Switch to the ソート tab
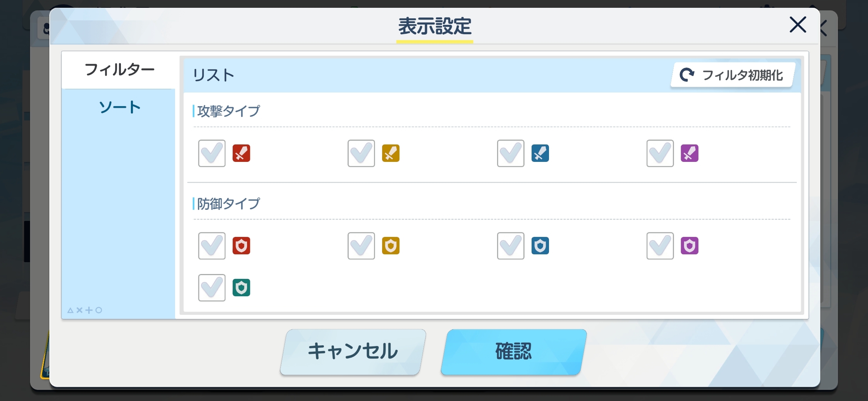Image resolution: width=868 pixels, height=401 pixels. point(119,107)
